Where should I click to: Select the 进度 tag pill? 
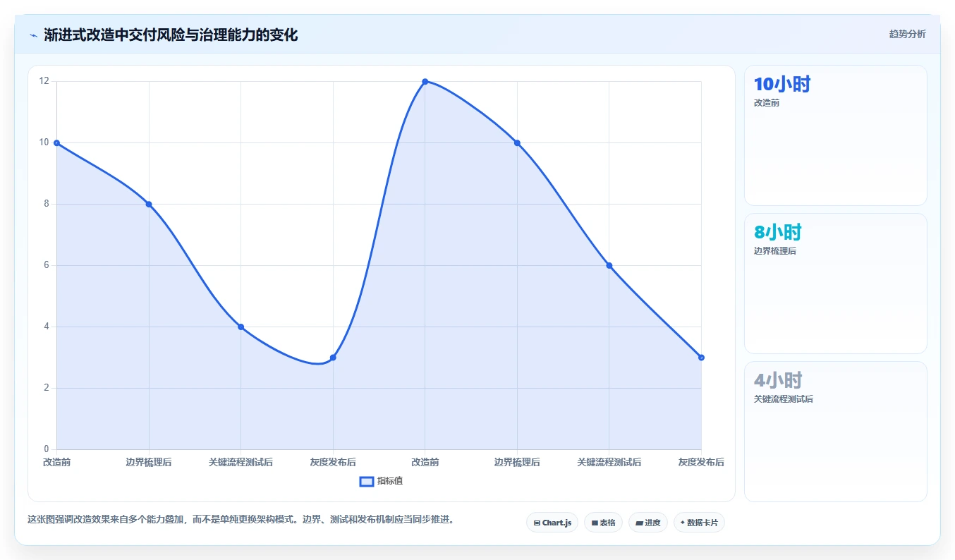pyautogui.click(x=647, y=523)
